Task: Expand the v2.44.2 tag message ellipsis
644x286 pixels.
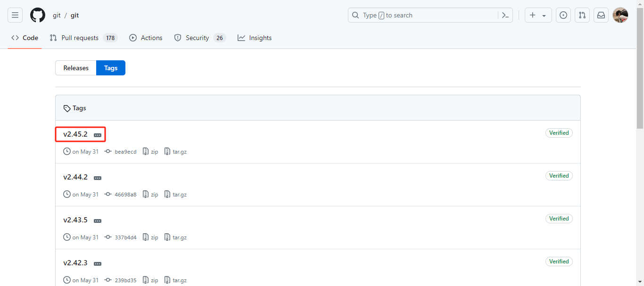Action: (x=98, y=178)
